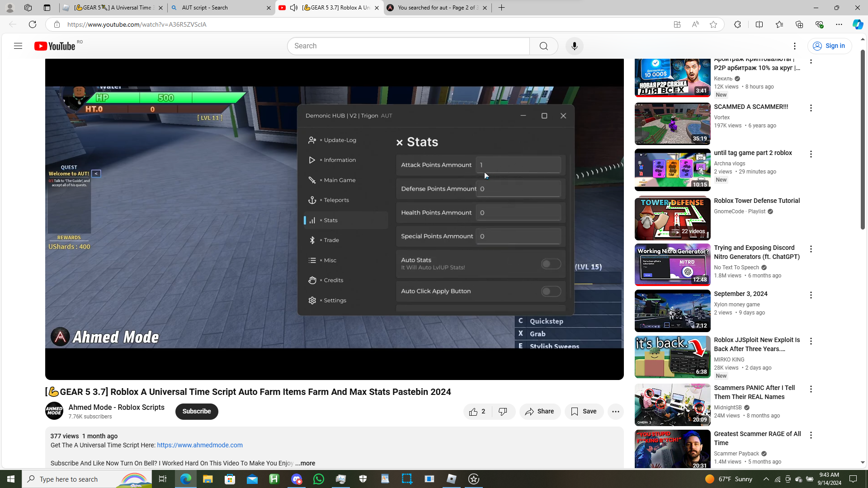Show hidden system tray icons chevron
868x488 pixels.
(x=766, y=479)
